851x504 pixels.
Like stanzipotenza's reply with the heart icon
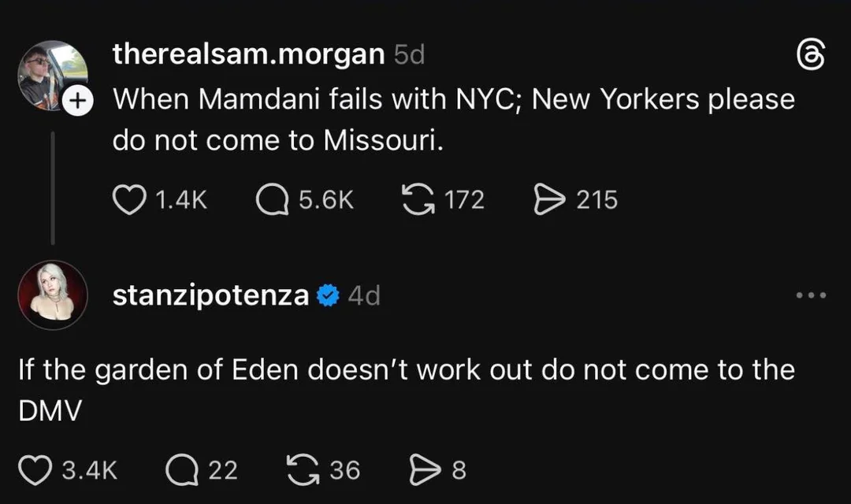point(35,470)
